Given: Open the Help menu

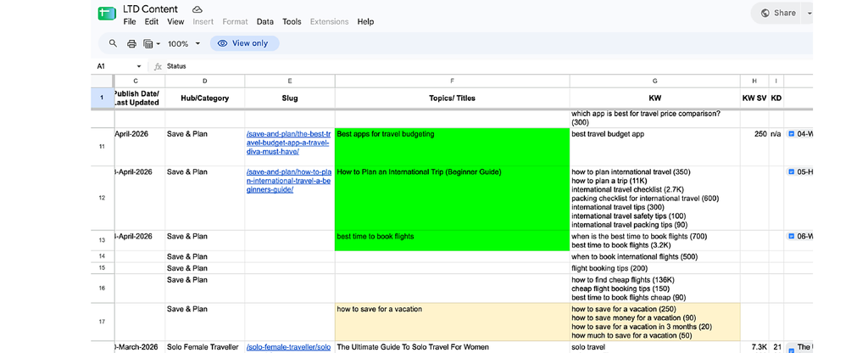Looking at the screenshot, I should [365, 21].
